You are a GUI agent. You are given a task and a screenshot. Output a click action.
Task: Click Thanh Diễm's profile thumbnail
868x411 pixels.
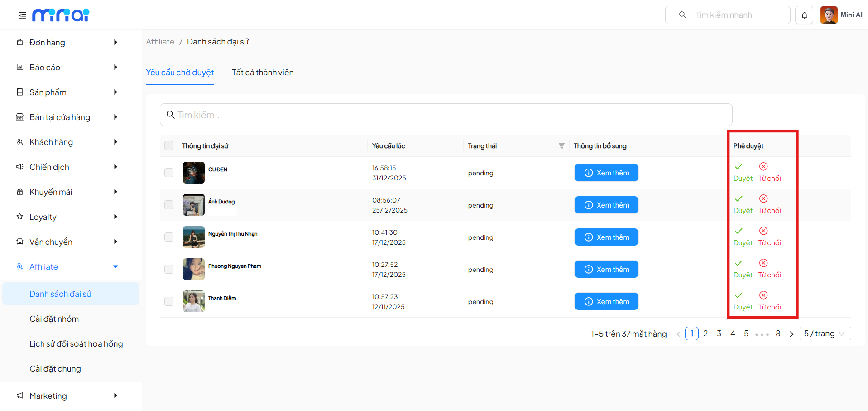tap(194, 301)
